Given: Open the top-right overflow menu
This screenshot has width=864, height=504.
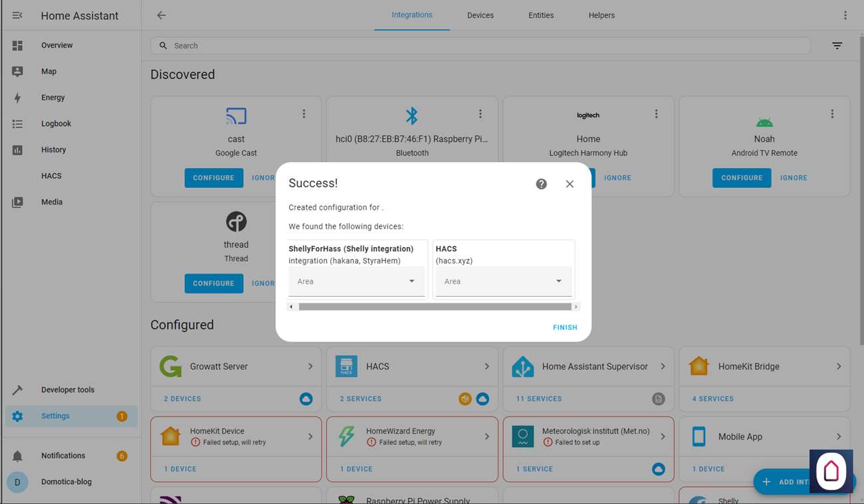Looking at the screenshot, I should 845,15.
